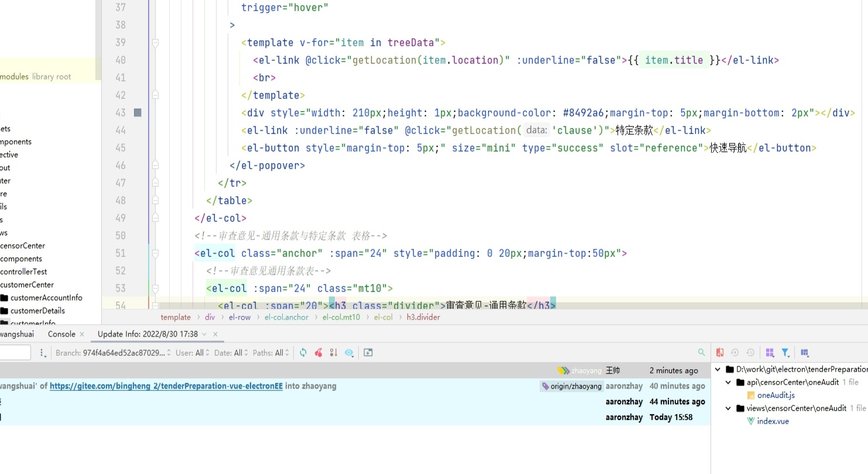Open the blue funnel filter icon
The width and height of the screenshot is (868, 474).
(x=785, y=352)
